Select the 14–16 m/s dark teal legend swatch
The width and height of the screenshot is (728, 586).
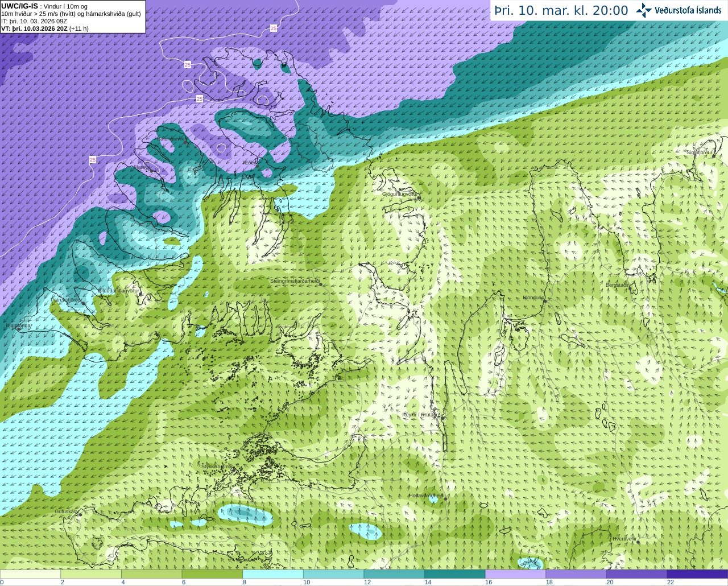[x=455, y=574]
